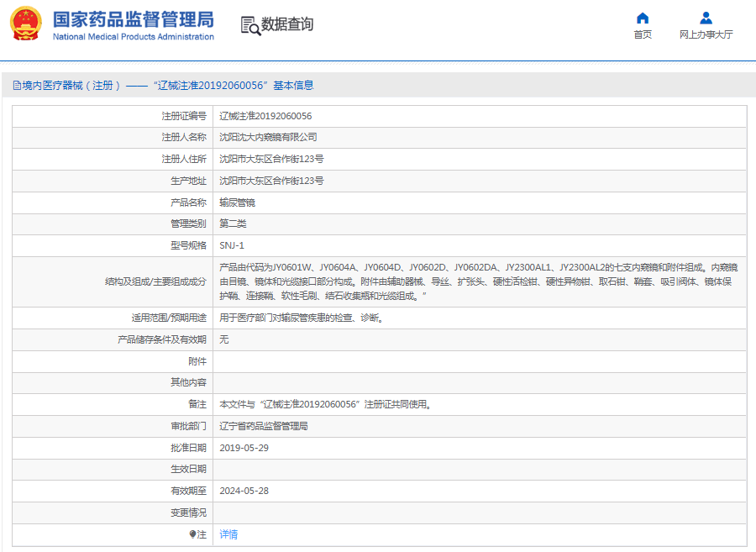Image resolution: width=756 pixels, height=552 pixels.
Task: Click the 生效日期 row label
Action: pyautogui.click(x=188, y=469)
